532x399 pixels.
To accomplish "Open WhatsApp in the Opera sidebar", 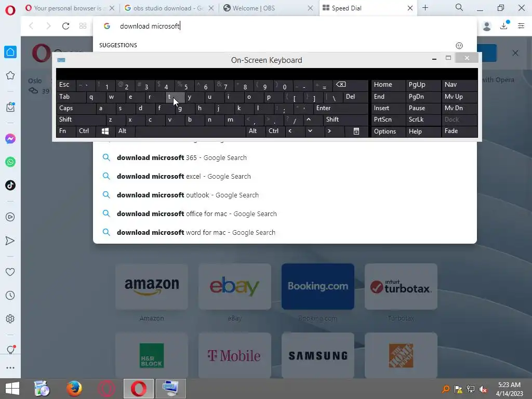I will point(10,162).
